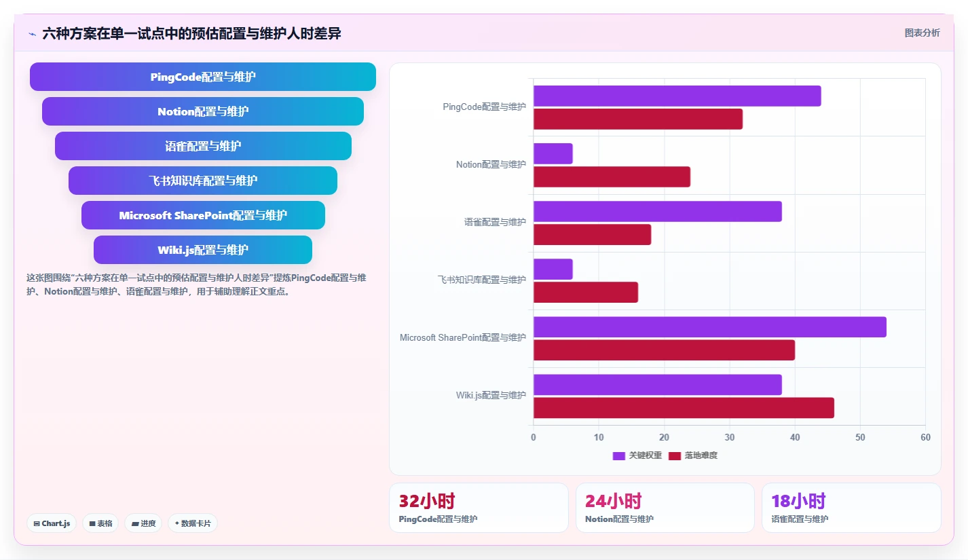Select the Notion配置与维护 funnel stage
The image size is (968, 560).
[x=203, y=111]
